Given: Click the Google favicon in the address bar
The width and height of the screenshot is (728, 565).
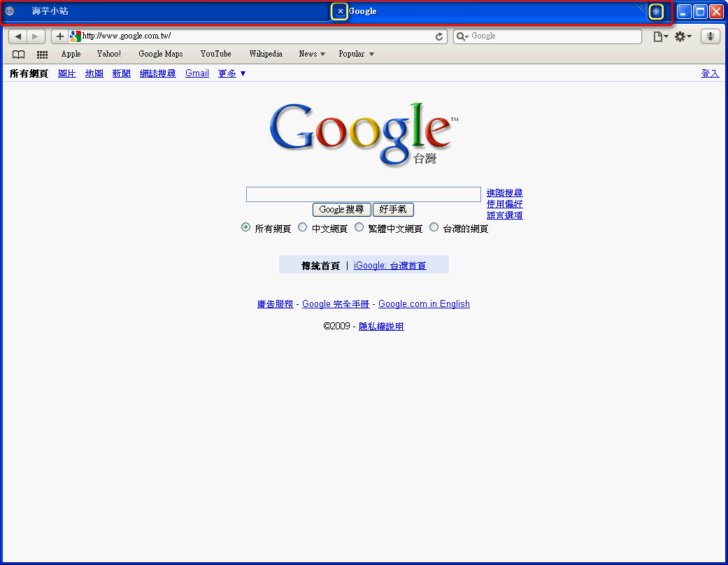Looking at the screenshot, I should click(76, 36).
